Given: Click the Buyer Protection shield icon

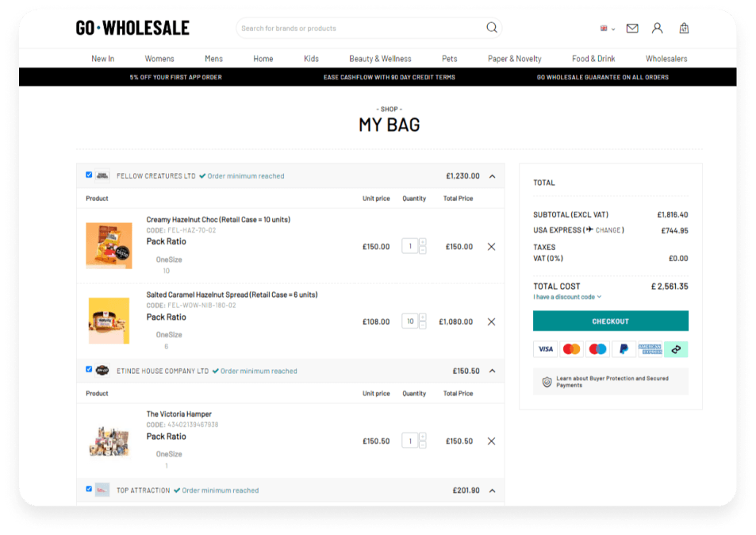Looking at the screenshot, I should (547, 382).
